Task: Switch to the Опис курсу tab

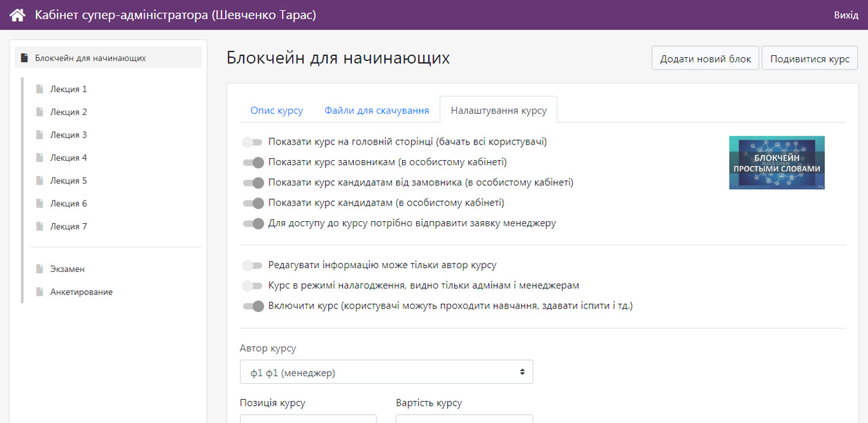Action: [277, 111]
